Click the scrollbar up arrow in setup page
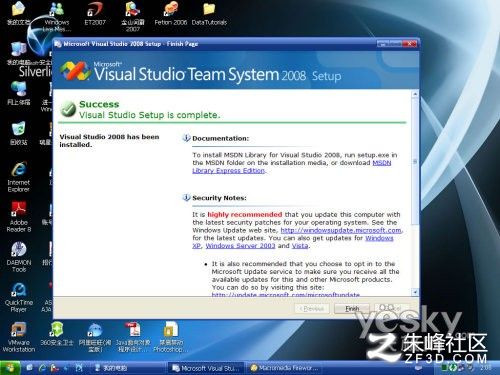 point(415,94)
